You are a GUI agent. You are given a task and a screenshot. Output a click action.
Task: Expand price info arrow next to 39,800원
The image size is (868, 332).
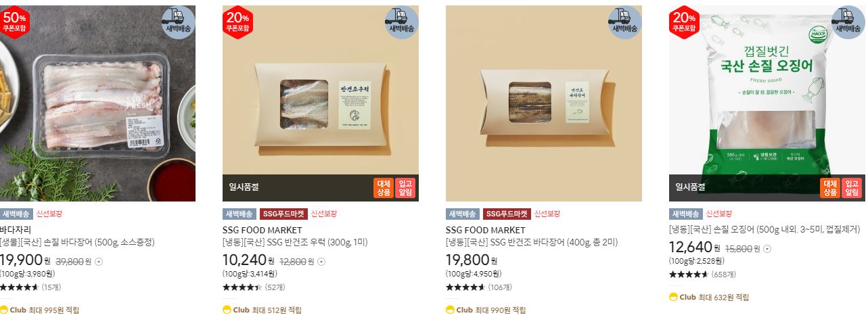point(99,262)
